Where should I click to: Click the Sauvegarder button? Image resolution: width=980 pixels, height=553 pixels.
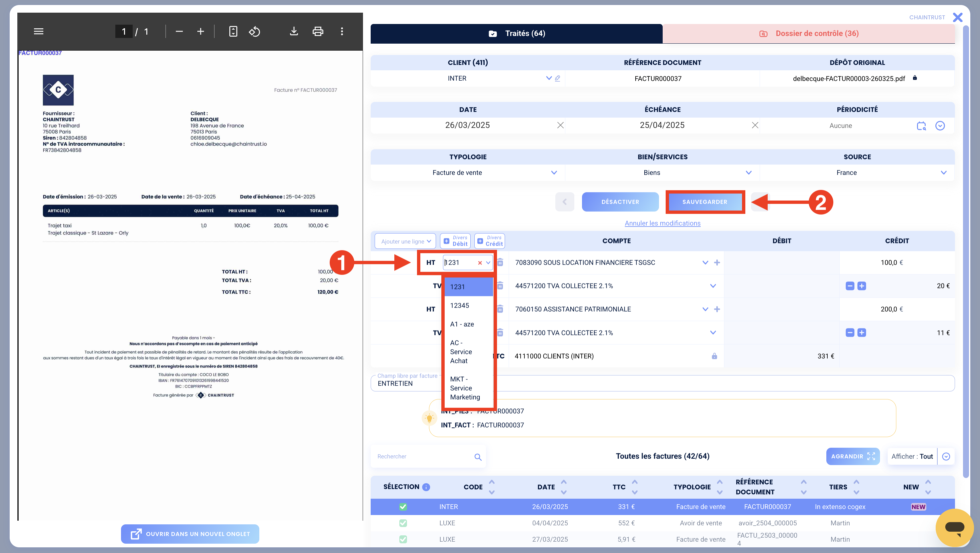pyautogui.click(x=705, y=202)
